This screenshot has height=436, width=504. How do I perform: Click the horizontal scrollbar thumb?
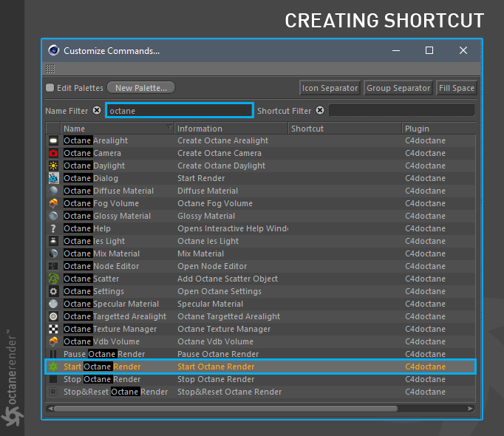tap(225, 409)
